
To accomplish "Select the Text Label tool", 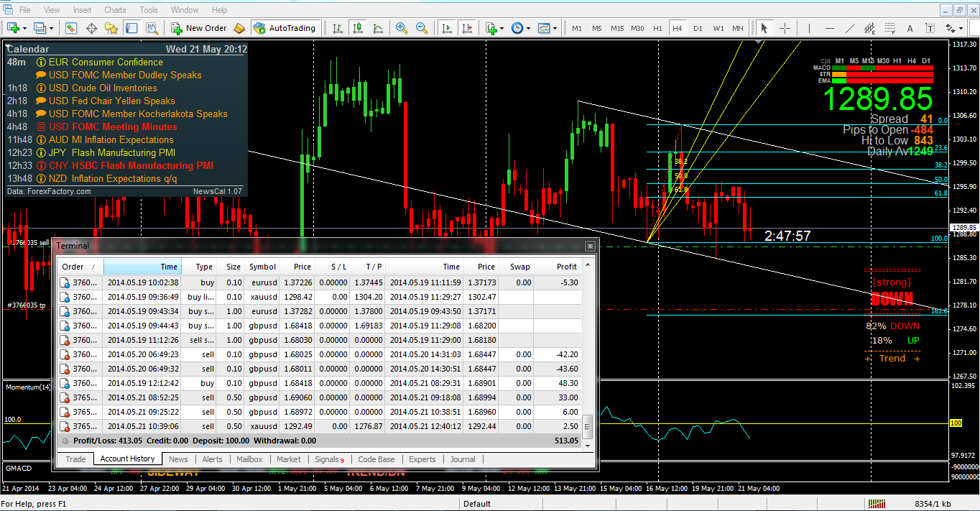I will coord(930,28).
